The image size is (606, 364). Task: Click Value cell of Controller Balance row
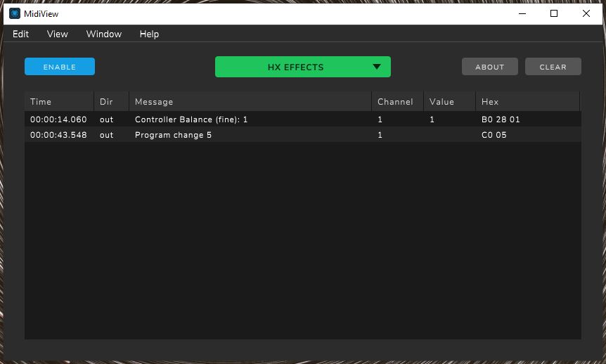click(x=432, y=119)
